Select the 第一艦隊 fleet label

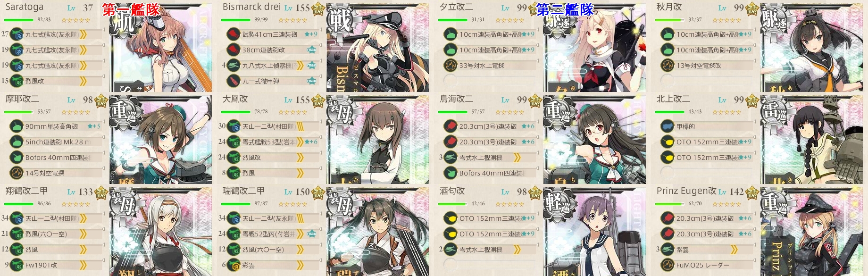pos(131,10)
